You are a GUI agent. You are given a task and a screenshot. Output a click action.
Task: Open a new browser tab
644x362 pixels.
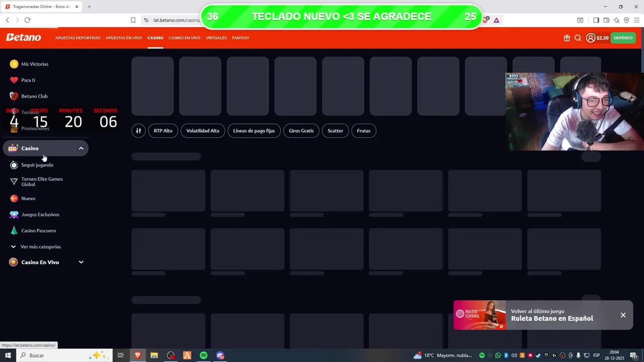[89, 7]
